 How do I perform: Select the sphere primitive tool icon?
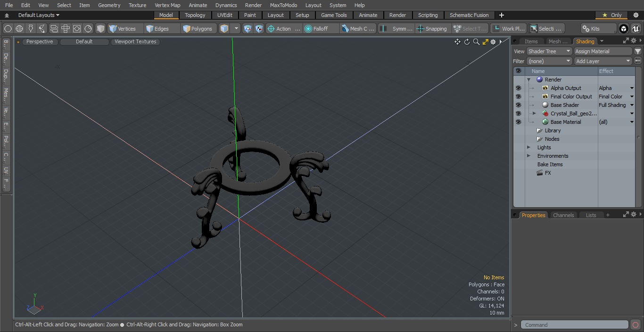(8, 29)
